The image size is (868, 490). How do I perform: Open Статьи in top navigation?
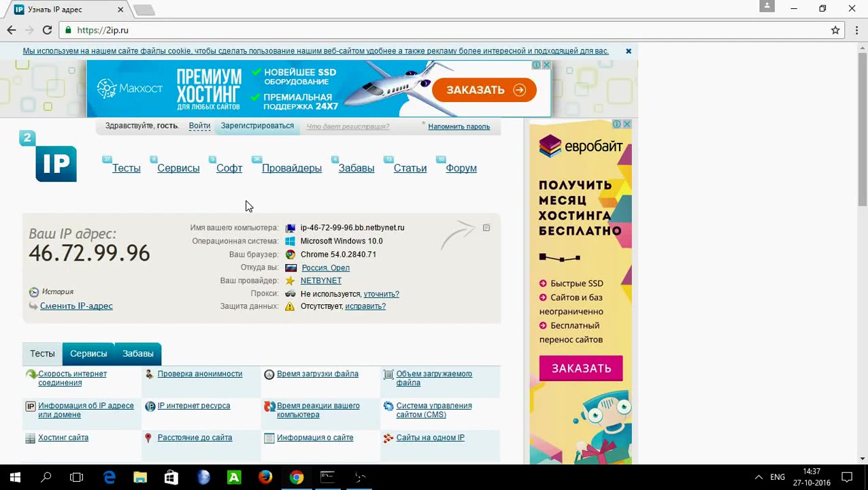[x=410, y=168]
